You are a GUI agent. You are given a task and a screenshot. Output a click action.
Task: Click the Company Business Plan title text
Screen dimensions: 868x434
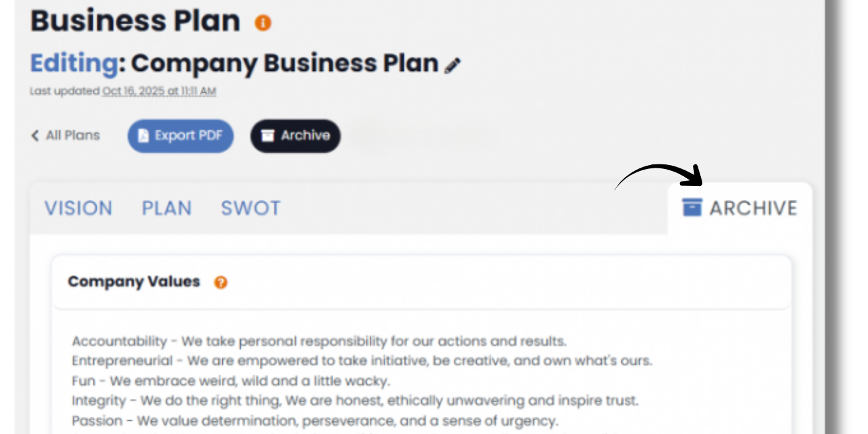coord(285,64)
